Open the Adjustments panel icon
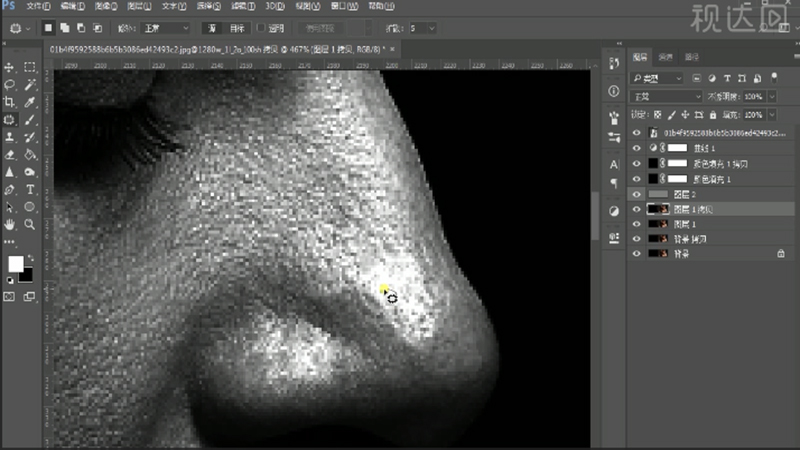800x450 pixels. click(x=614, y=211)
